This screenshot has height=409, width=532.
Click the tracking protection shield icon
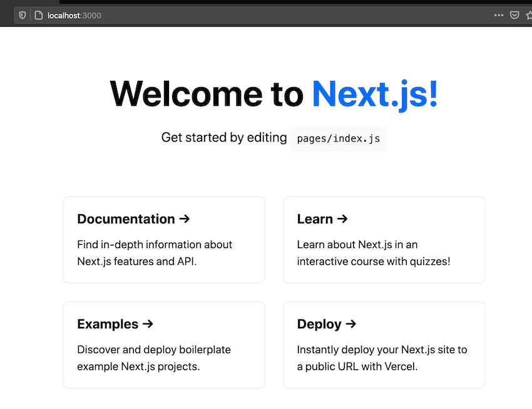23,15
